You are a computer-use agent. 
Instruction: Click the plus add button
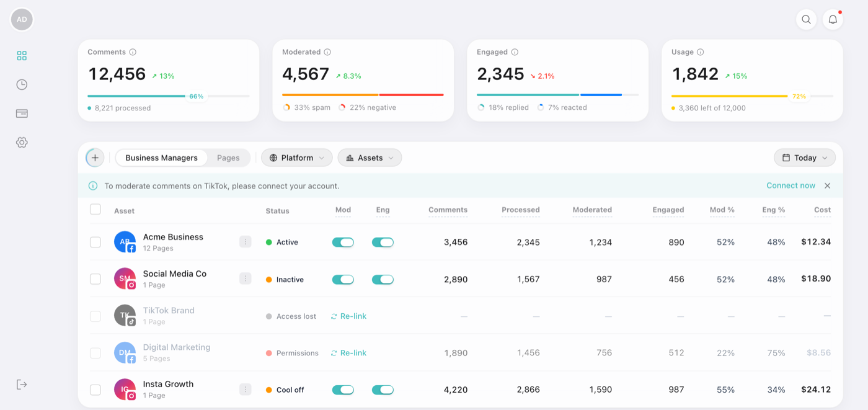click(x=95, y=158)
